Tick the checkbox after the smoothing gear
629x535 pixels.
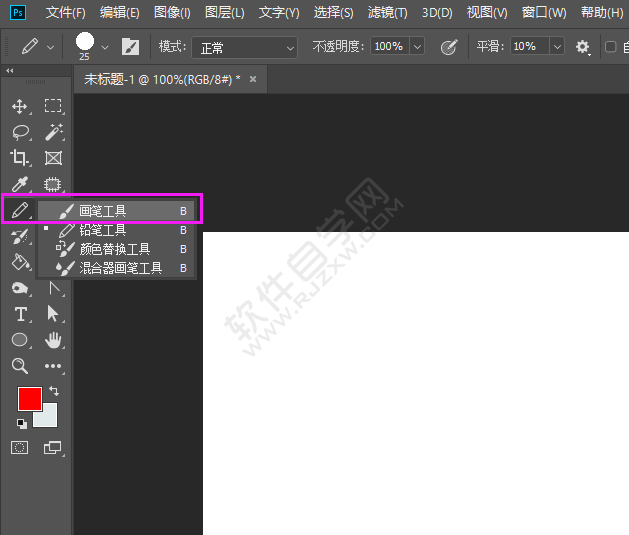(611, 47)
